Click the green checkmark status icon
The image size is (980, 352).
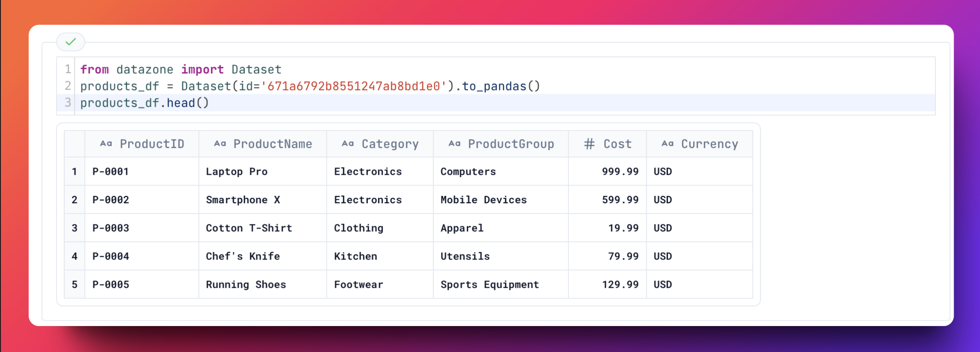coord(71,42)
